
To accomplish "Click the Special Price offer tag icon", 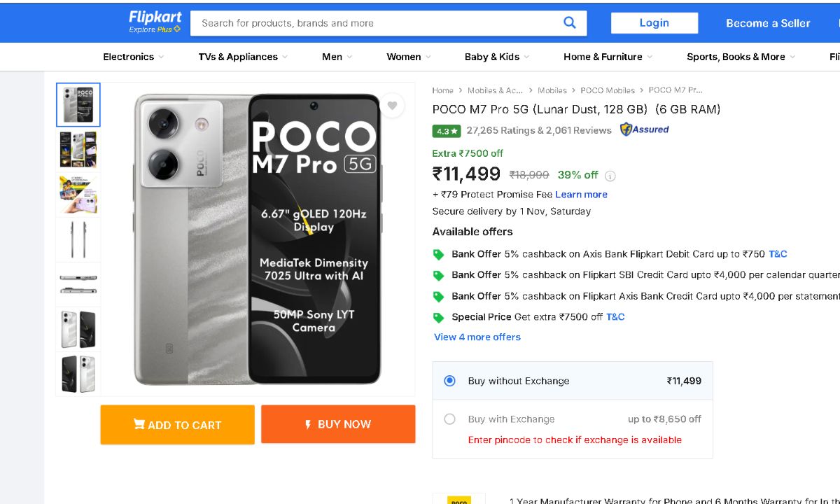I will coord(439,317).
